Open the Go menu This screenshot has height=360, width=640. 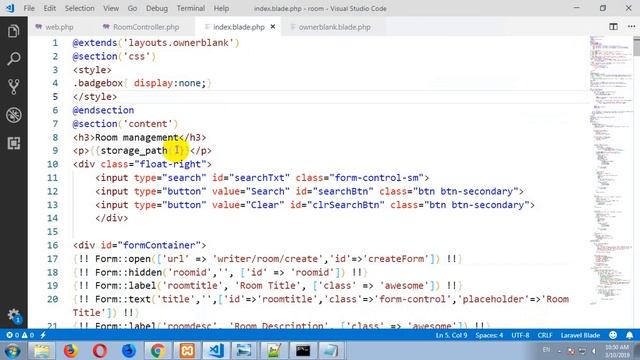click(x=132, y=8)
